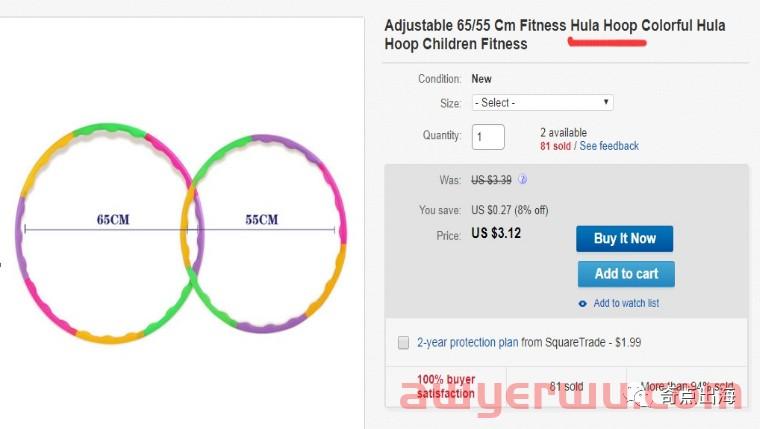760x429 pixels.
Task: Click into the Quantity input field
Action: click(488, 136)
